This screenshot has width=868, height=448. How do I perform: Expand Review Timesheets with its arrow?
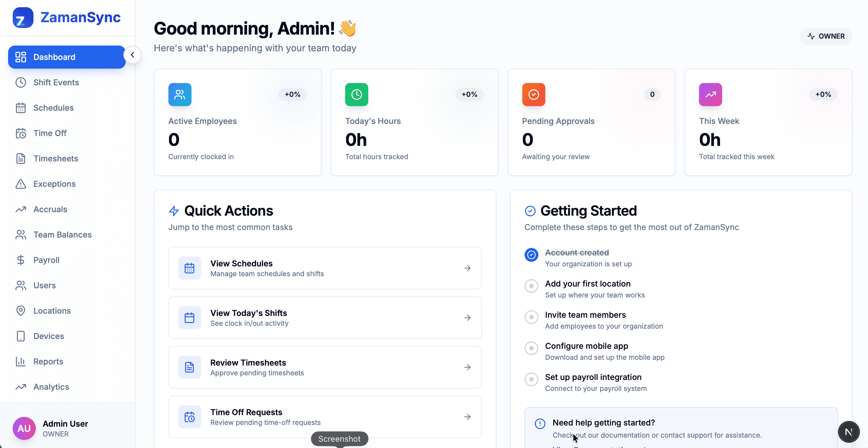[x=468, y=367]
